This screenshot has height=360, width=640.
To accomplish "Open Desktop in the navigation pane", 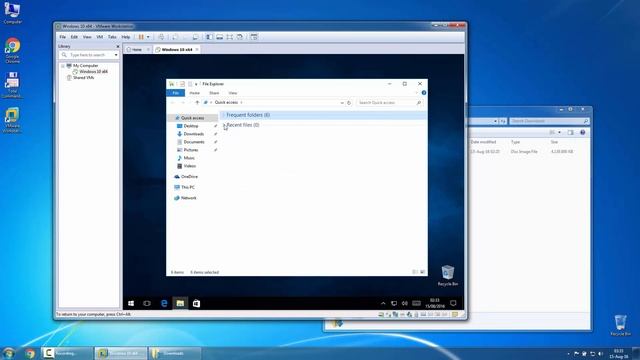I will tap(191, 126).
